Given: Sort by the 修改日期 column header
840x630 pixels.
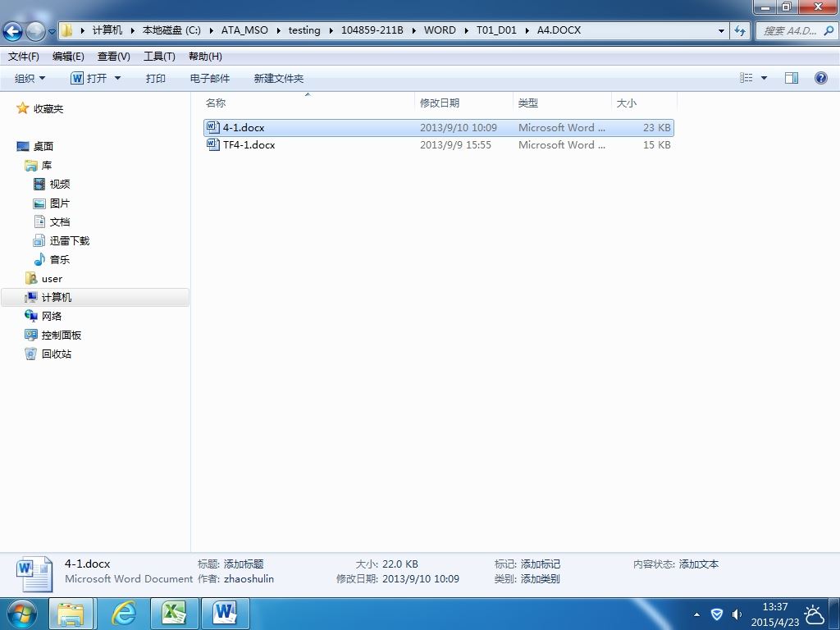Looking at the screenshot, I should click(463, 103).
